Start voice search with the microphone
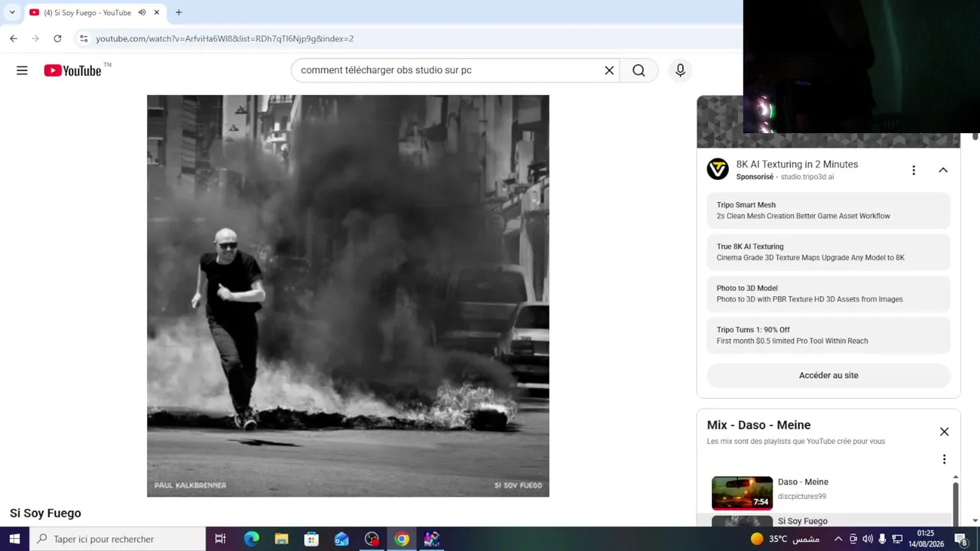This screenshot has height=551, width=980. 680,70
